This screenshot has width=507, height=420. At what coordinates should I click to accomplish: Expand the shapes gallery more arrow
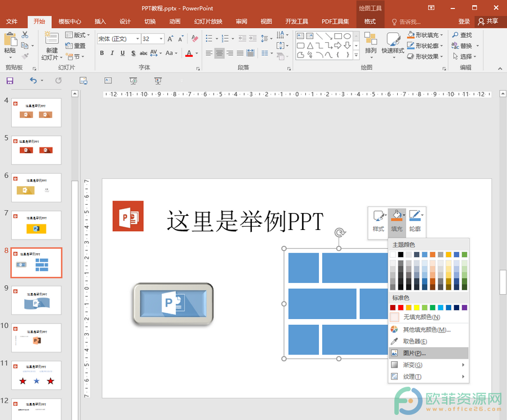click(356, 56)
